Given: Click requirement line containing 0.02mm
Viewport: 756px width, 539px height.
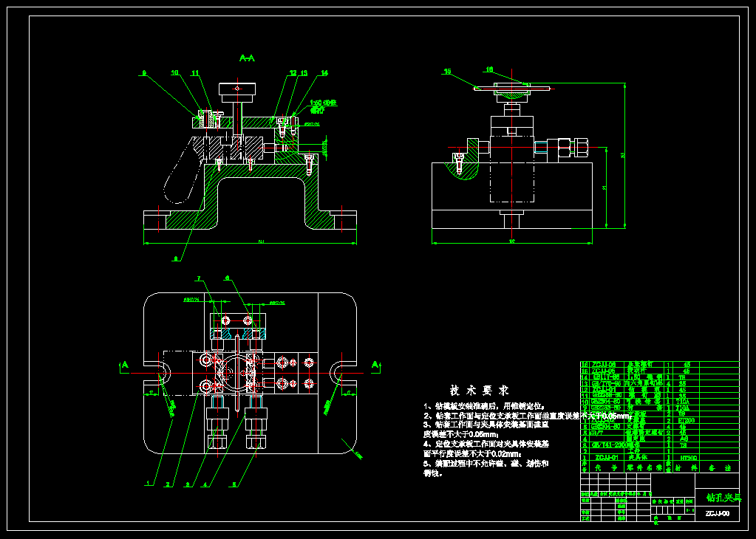Looking at the screenshot, I should tap(473, 454).
